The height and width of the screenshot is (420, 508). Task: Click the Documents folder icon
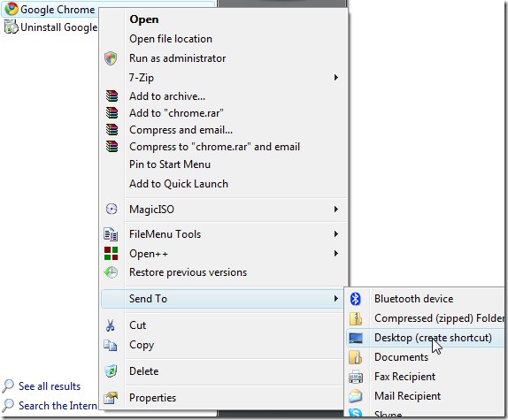(356, 357)
